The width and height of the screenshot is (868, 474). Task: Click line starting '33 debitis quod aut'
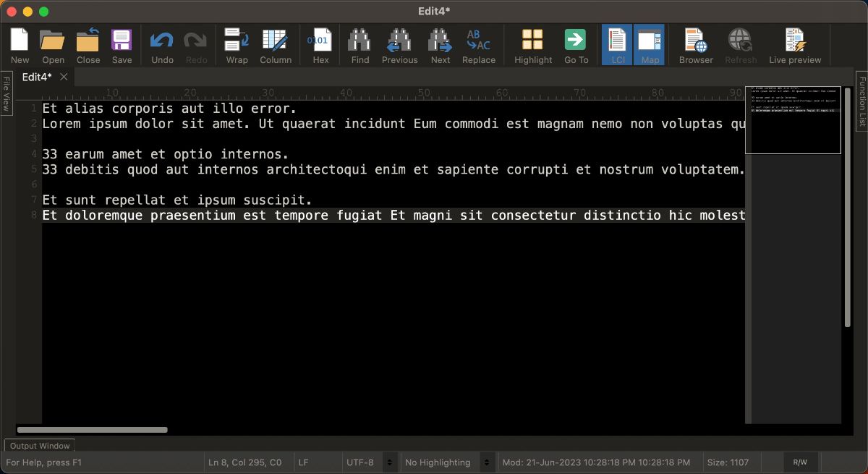pyautogui.click(x=393, y=169)
